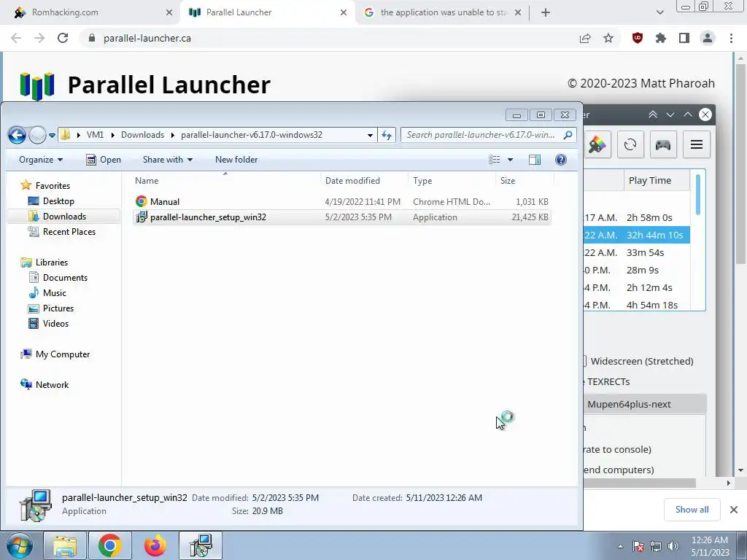Open the uBlock Origin extension icon
This screenshot has height=560, width=747.
tap(638, 38)
